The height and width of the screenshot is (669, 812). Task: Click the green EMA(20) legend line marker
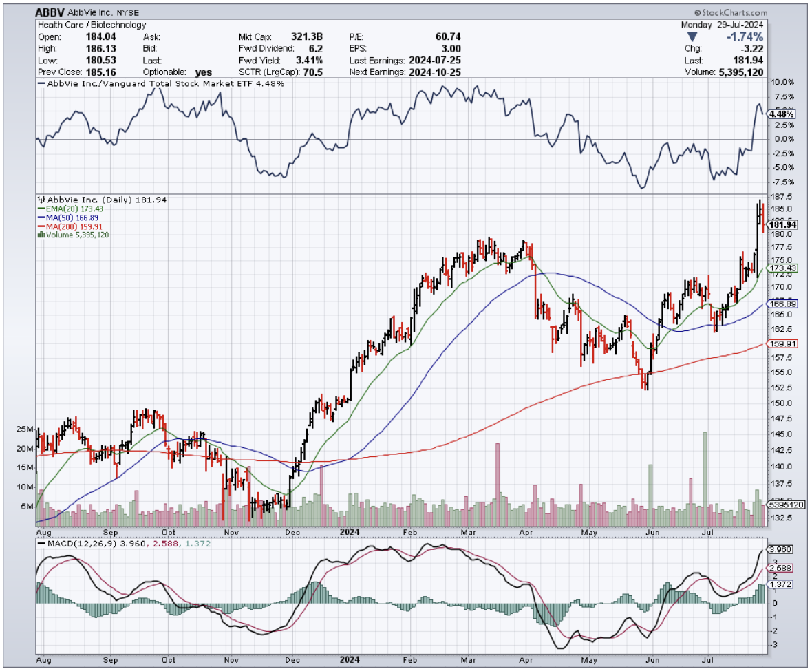click(41, 209)
